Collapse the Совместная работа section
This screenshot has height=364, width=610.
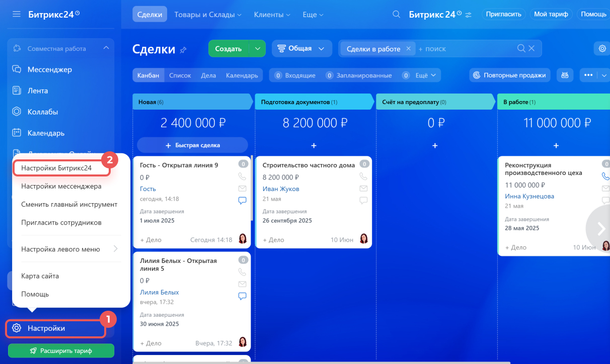tap(106, 48)
